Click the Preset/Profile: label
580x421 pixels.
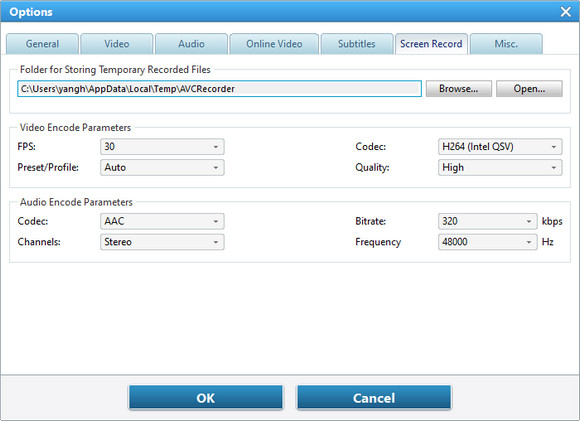(x=48, y=167)
